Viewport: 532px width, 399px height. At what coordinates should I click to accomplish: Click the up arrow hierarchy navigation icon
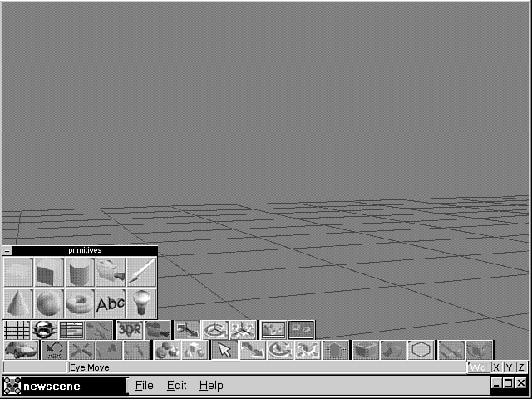point(335,350)
